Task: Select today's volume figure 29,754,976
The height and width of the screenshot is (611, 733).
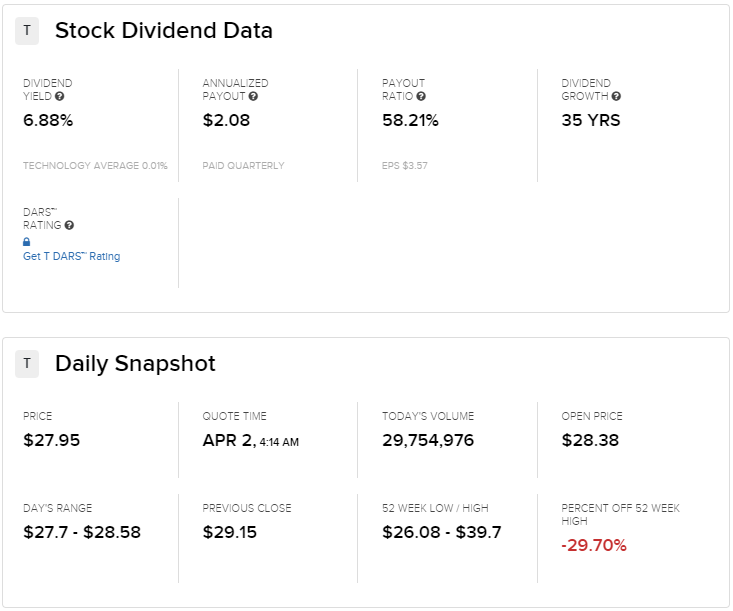Action: [428, 441]
